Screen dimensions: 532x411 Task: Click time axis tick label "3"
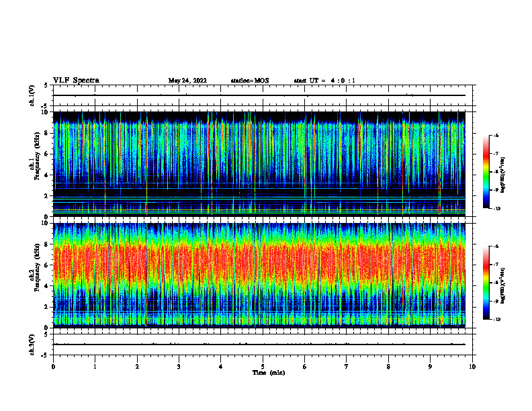[179, 367]
